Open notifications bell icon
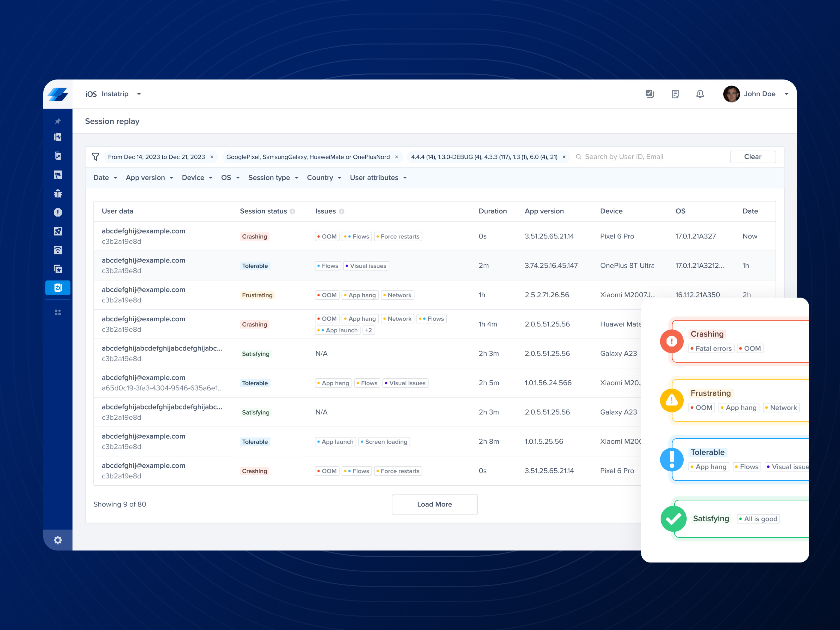The image size is (840, 630). [700, 94]
